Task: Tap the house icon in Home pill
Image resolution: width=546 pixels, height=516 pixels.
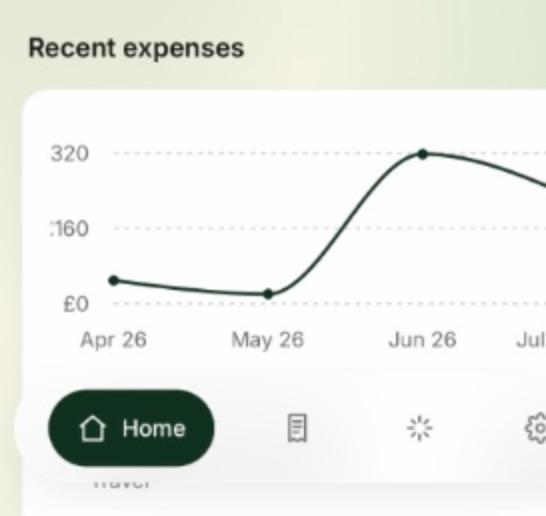Action: point(92,428)
